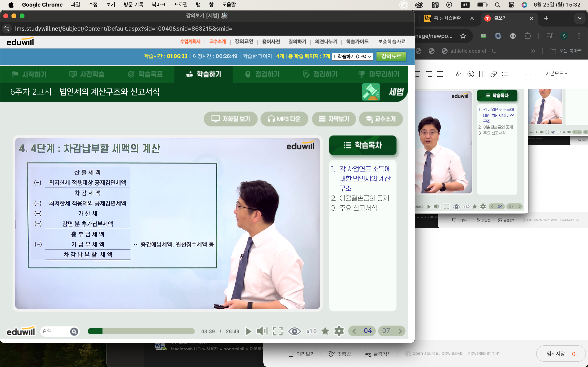Image resolution: width=588 pixels, height=367 pixels.
Task: Click the search magnifier icon next to 검색
Action: coord(74,331)
